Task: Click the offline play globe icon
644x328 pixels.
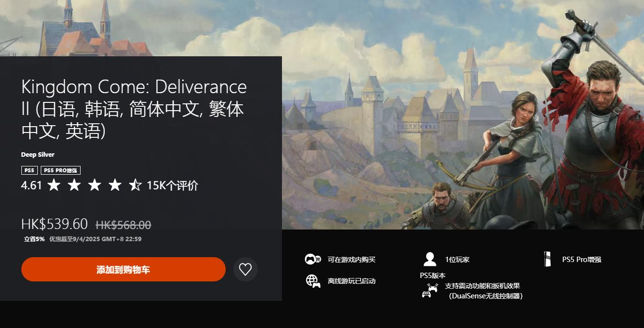Action: point(313,281)
